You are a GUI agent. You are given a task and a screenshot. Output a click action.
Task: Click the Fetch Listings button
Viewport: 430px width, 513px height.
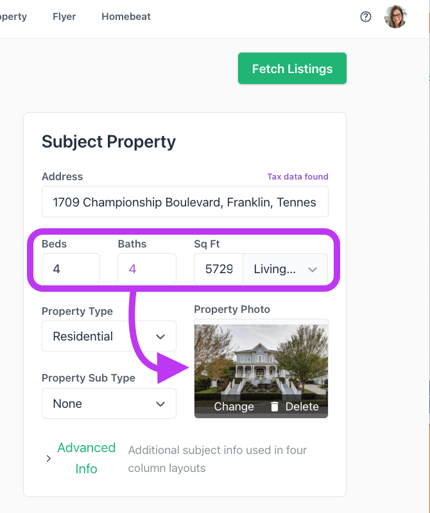pyautogui.click(x=292, y=68)
